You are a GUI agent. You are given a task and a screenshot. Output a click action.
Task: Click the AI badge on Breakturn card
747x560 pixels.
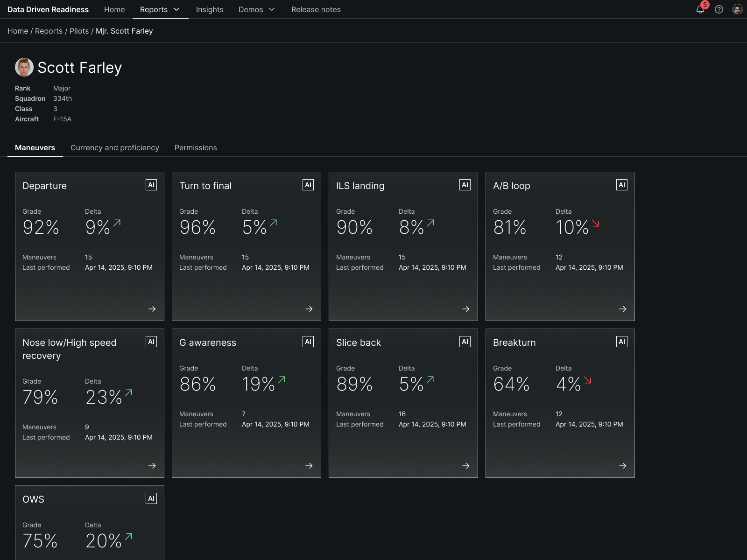tap(622, 342)
